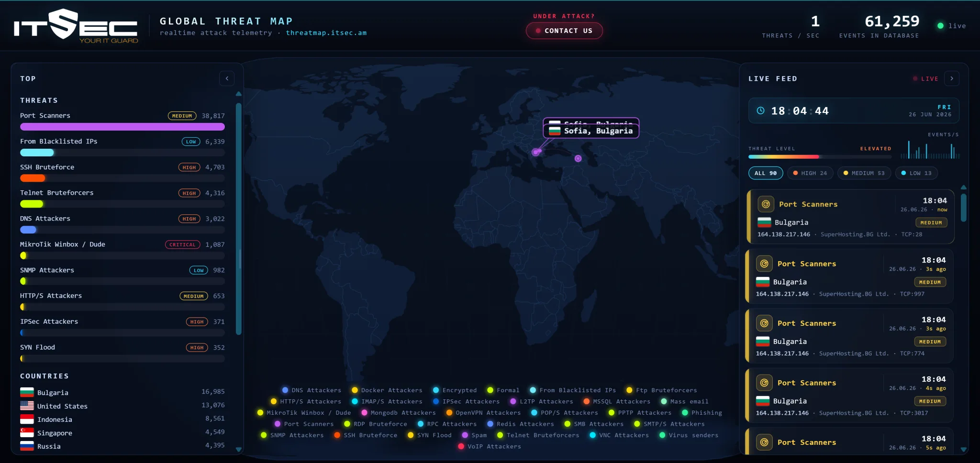Click the Singapore flag icon

27,432
